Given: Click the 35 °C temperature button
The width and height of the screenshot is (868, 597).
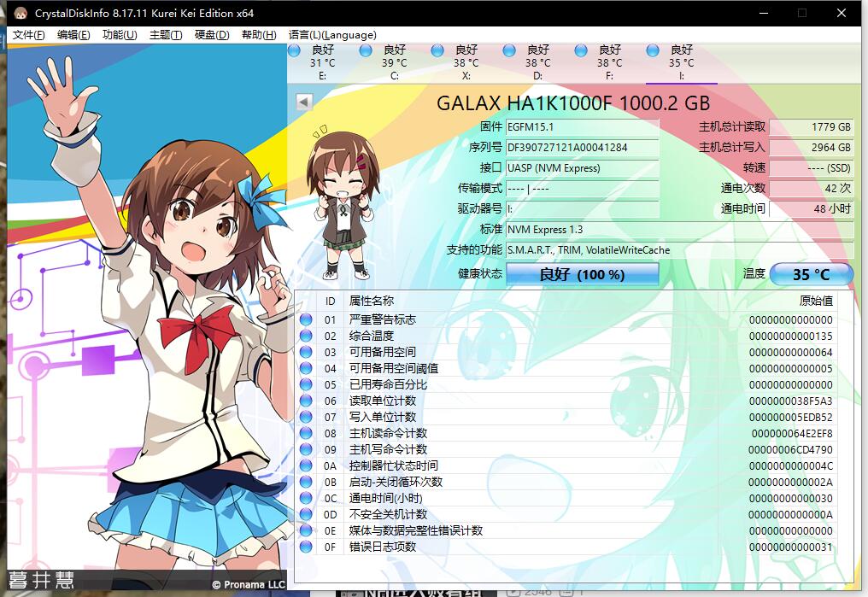Looking at the screenshot, I should [811, 274].
